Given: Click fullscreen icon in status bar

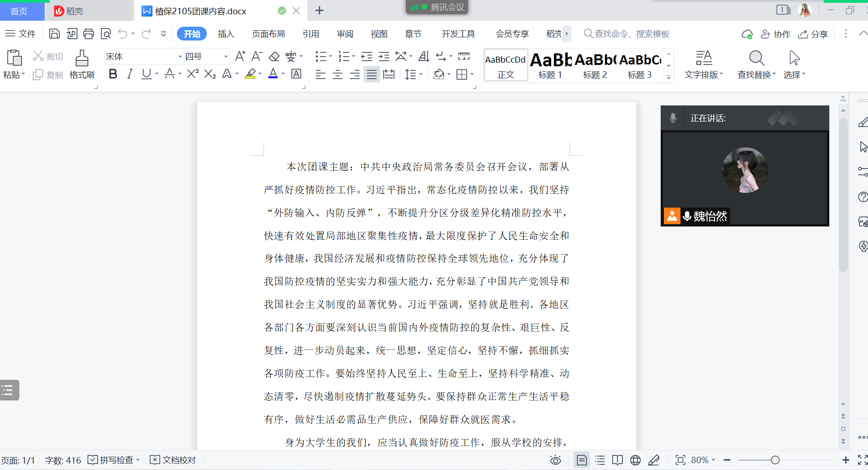Looking at the screenshot, I should (862, 460).
